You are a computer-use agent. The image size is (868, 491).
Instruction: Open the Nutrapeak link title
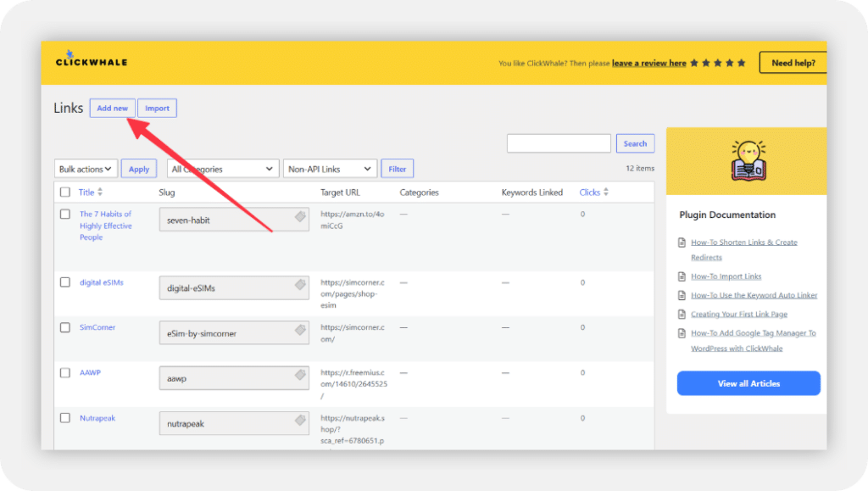point(97,418)
